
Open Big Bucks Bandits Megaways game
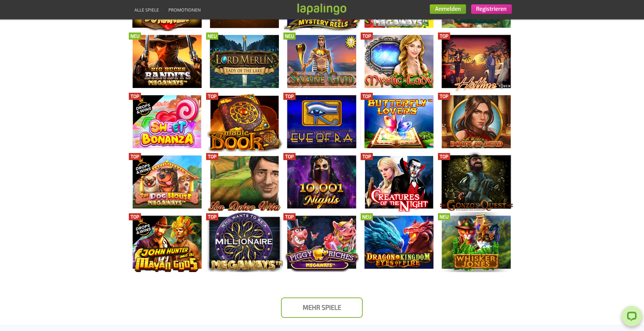pos(167,61)
